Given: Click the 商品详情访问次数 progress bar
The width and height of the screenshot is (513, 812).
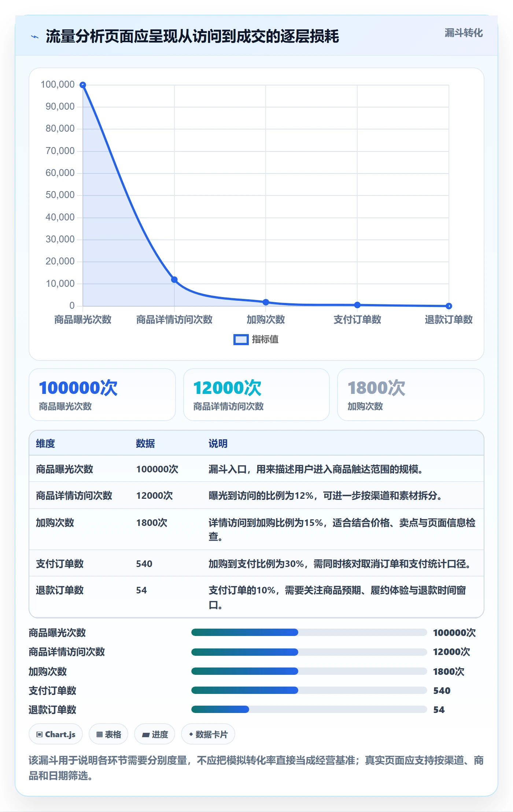Looking at the screenshot, I should pyautogui.click(x=309, y=652).
